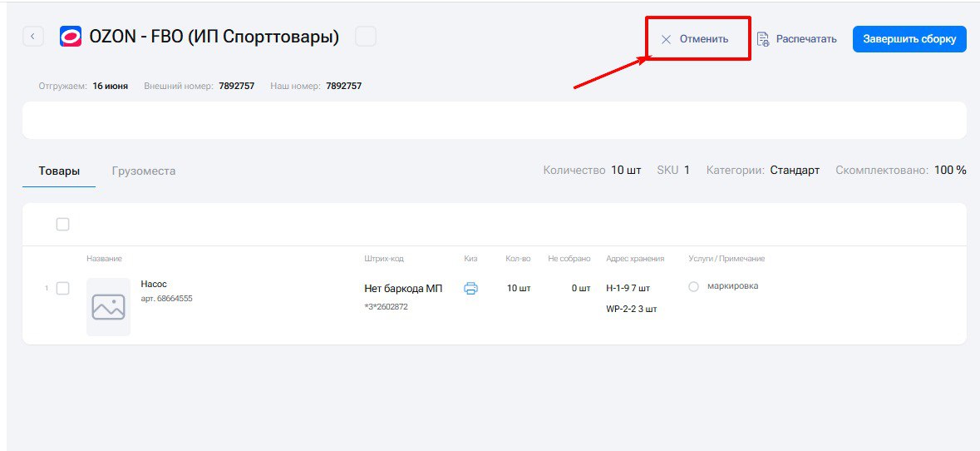
Task: Click the Завершить сборку button
Action: click(909, 39)
